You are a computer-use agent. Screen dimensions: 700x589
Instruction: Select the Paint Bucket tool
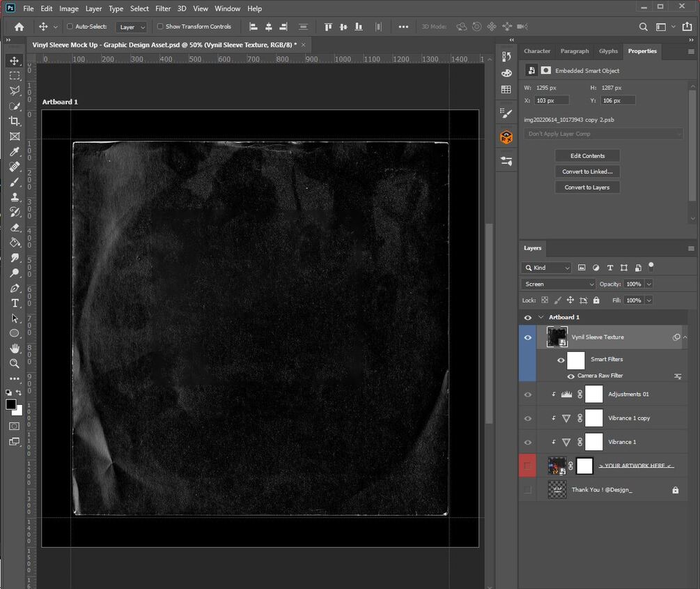tap(15, 243)
